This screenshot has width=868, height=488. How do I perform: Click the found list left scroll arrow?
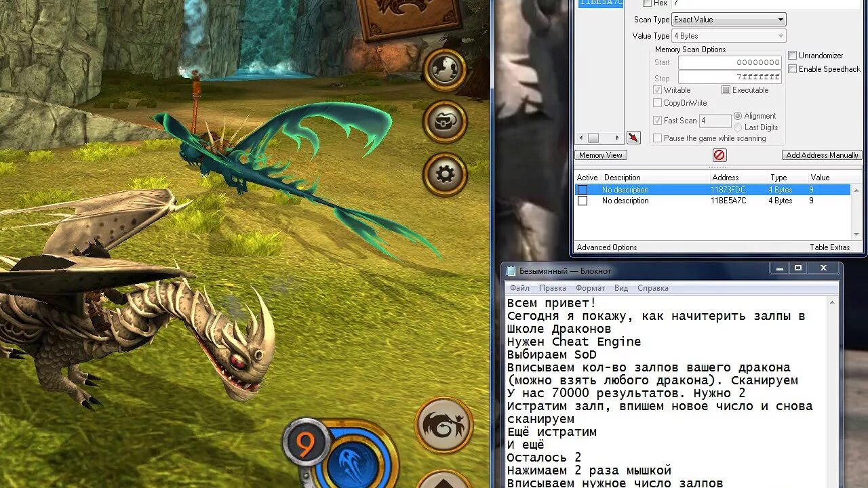[581, 138]
